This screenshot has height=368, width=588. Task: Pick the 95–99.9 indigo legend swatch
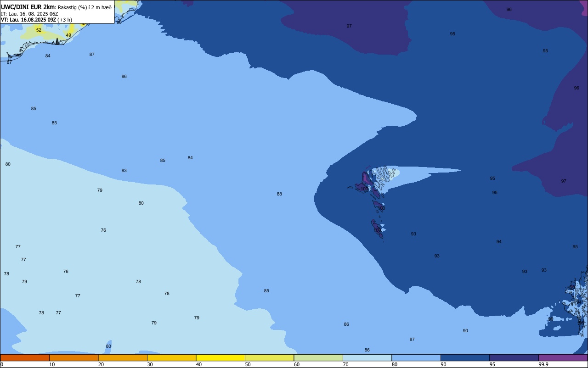(514, 357)
